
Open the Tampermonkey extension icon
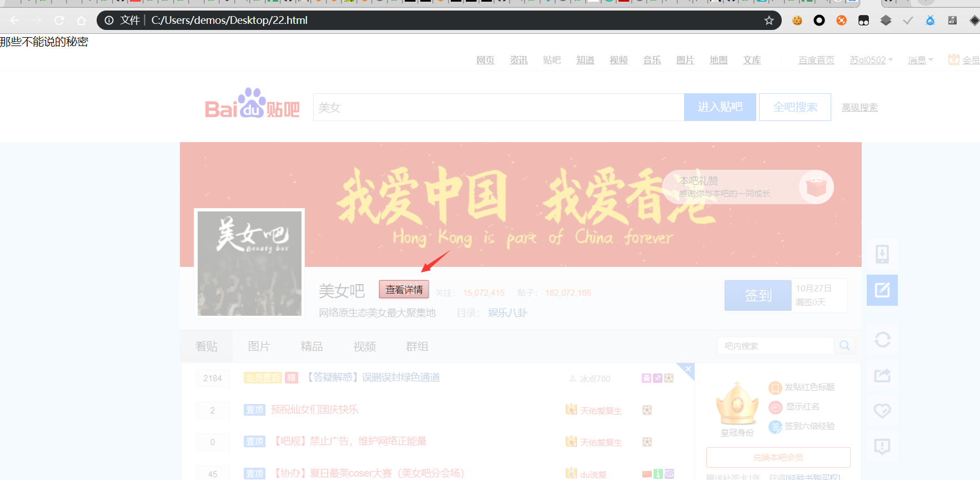tap(864, 21)
